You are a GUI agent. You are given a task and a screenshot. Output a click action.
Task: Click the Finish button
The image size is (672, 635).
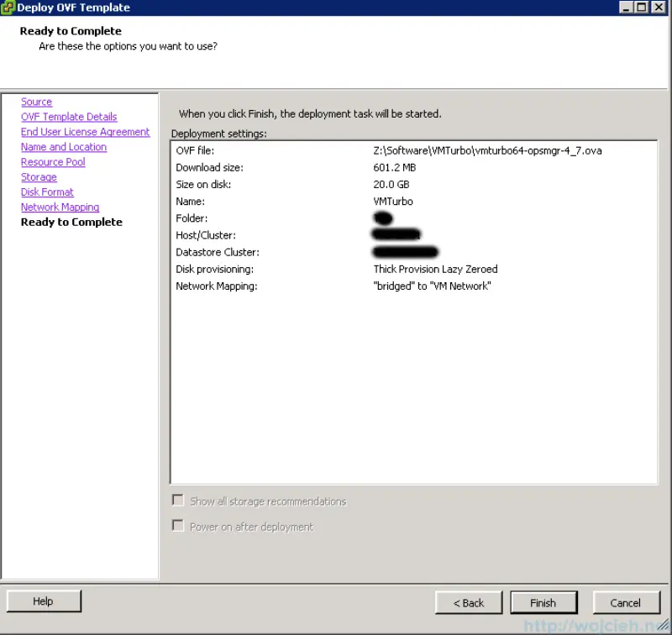click(x=543, y=602)
